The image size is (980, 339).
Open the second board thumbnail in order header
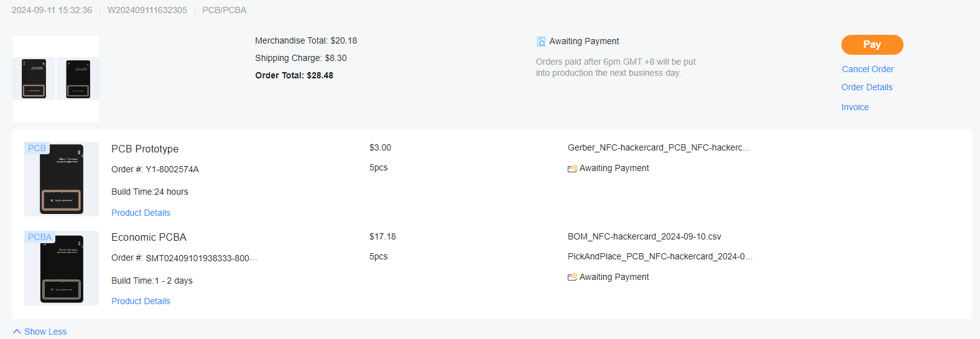[78, 79]
